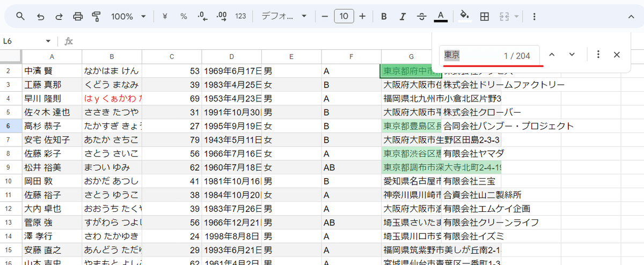Image resolution: width=644 pixels, height=265 pixels.
Task: Toggle strikethrough formatting
Action: (421, 17)
